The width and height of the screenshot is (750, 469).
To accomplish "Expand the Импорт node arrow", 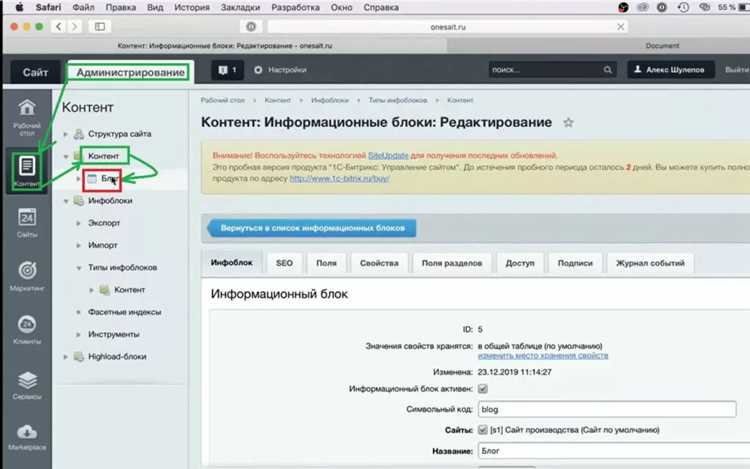I will (x=78, y=245).
